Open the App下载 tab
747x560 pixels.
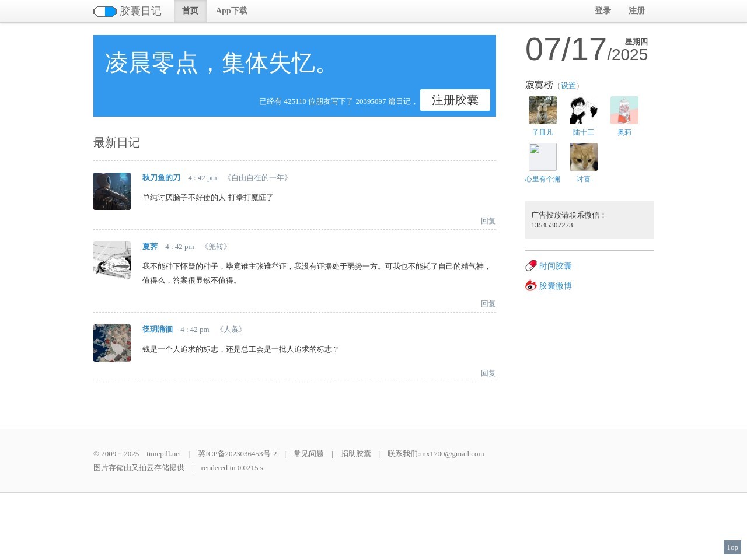point(231,10)
